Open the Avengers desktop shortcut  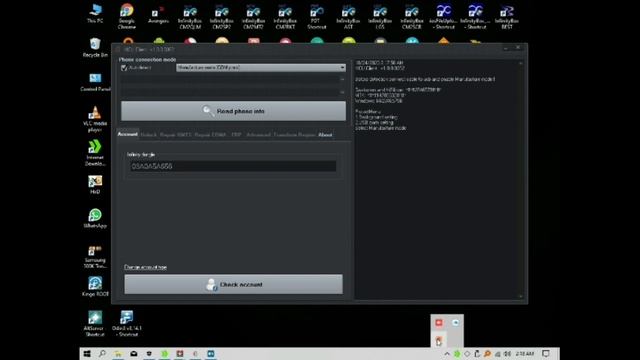pos(158,15)
